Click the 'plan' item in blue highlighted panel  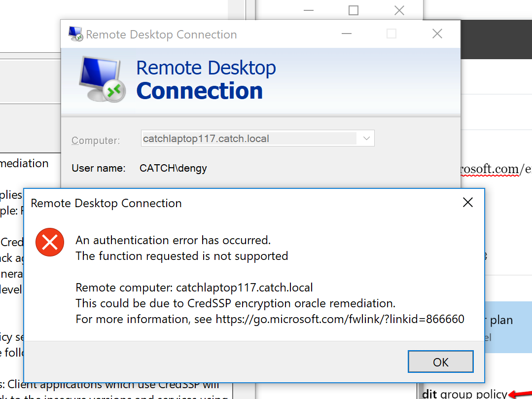point(501,320)
